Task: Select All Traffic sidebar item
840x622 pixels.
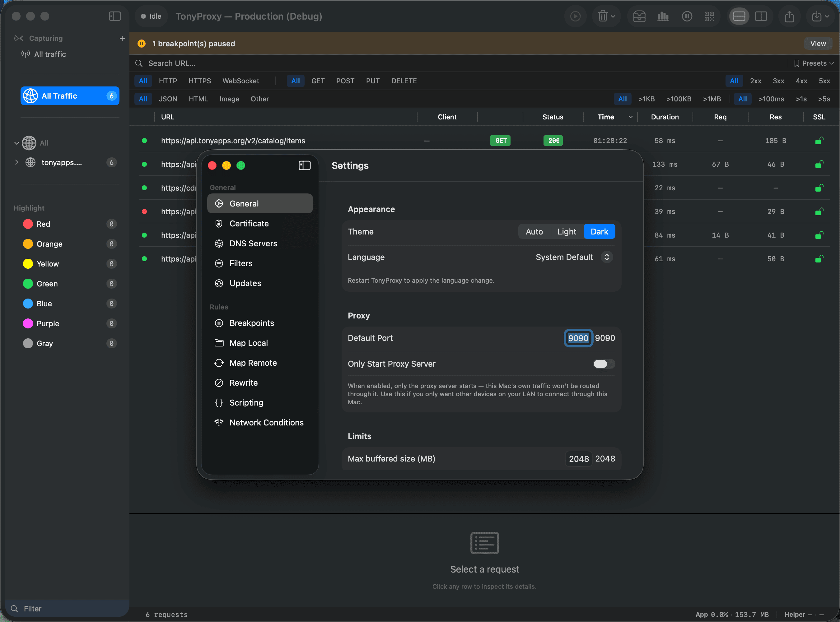Action: coord(70,96)
